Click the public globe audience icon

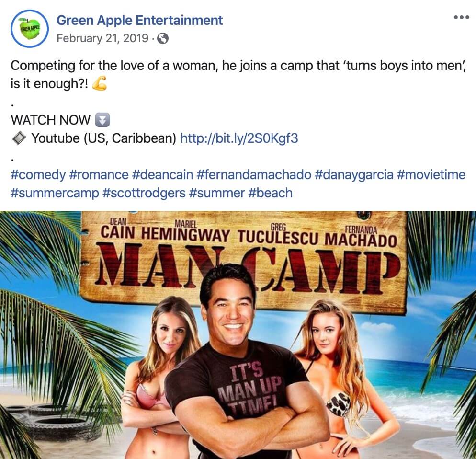163,39
